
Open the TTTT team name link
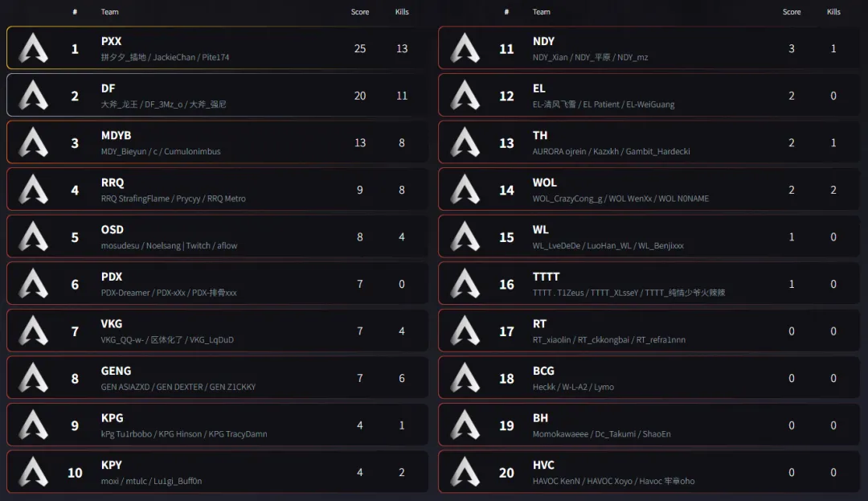click(546, 277)
